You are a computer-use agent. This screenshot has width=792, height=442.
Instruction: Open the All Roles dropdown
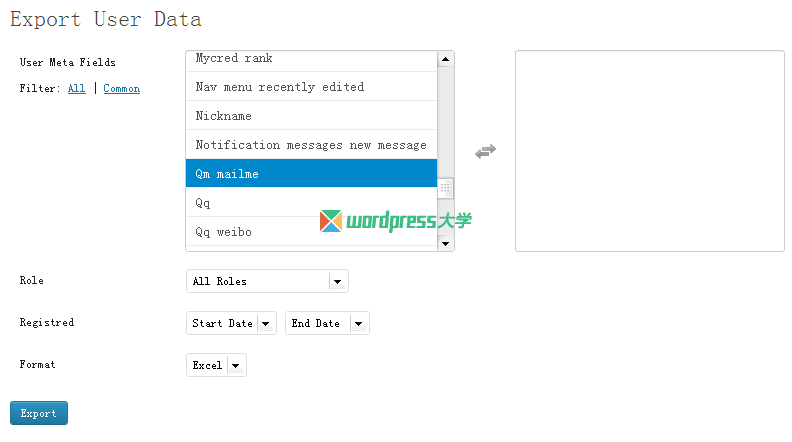click(x=267, y=282)
